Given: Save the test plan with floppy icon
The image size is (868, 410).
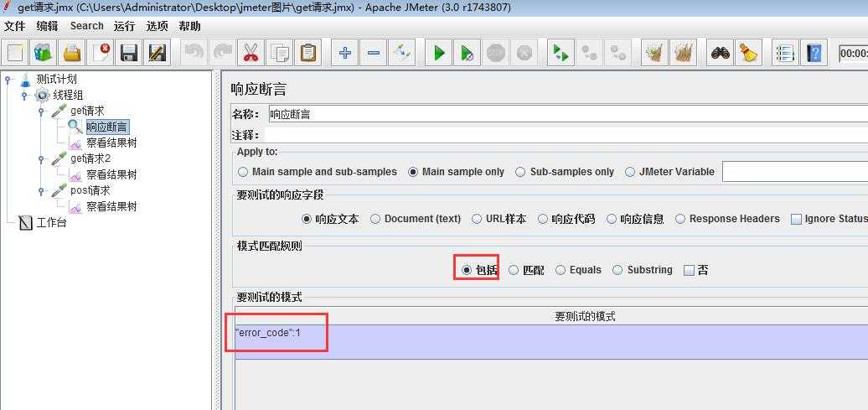Looking at the screenshot, I should (130, 53).
